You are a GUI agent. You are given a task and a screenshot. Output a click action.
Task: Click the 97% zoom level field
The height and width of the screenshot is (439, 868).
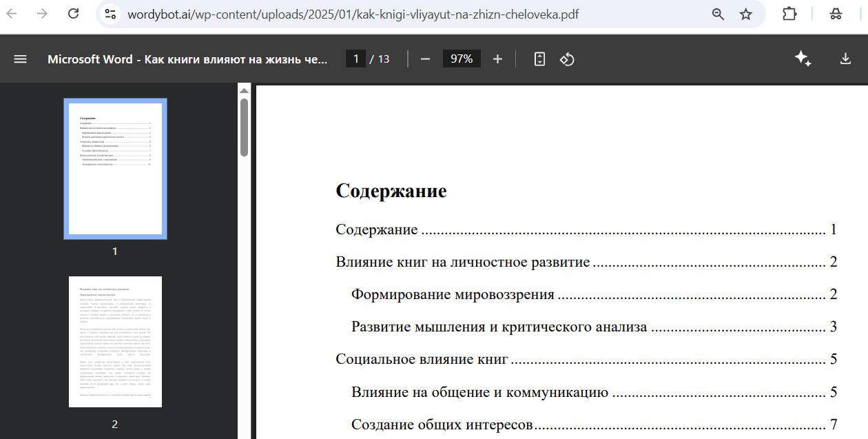(462, 59)
